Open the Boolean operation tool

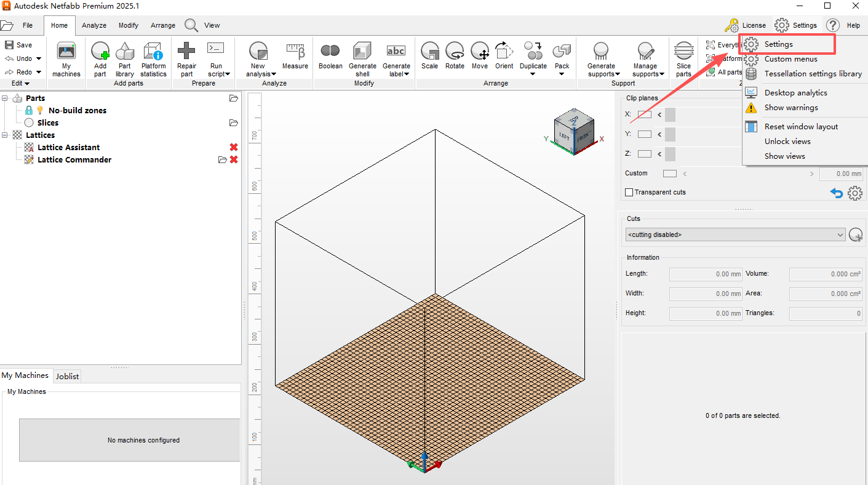330,52
